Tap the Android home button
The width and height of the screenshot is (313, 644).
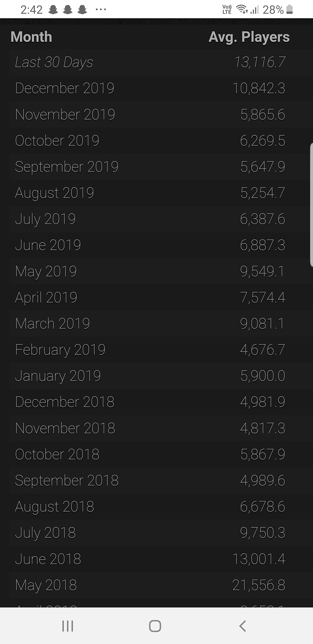155,626
